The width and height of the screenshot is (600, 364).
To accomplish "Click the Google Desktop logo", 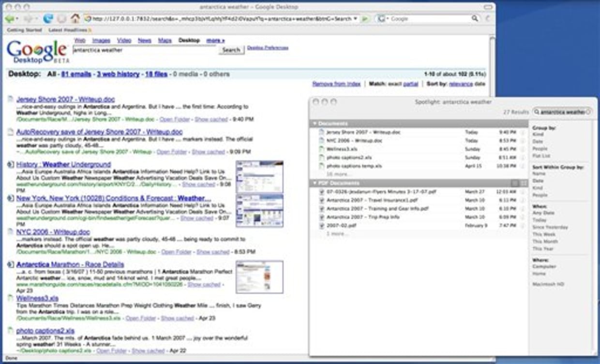I will pos(37,51).
